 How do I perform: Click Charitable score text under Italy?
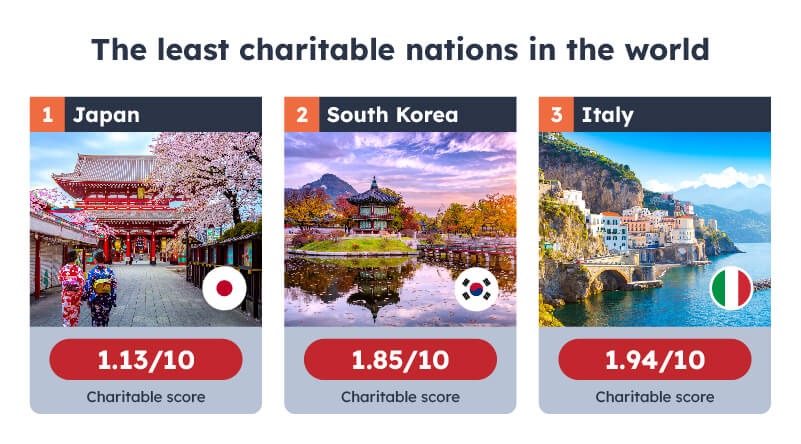[654, 397]
